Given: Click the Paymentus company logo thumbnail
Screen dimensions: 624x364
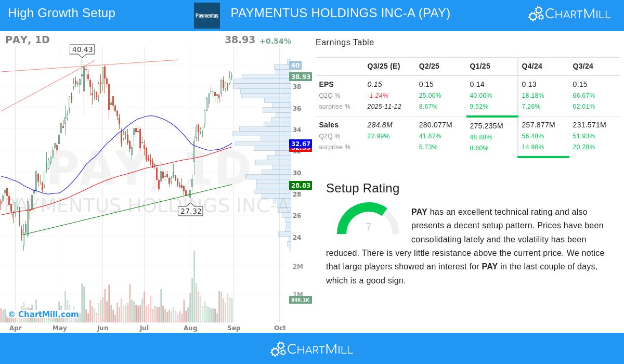Looking at the screenshot, I should coord(207,16).
